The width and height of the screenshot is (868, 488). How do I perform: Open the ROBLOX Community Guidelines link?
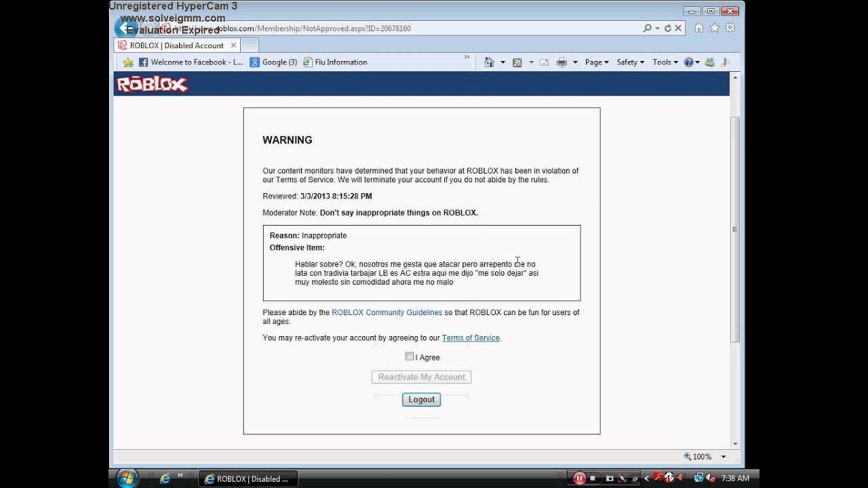(387, 312)
